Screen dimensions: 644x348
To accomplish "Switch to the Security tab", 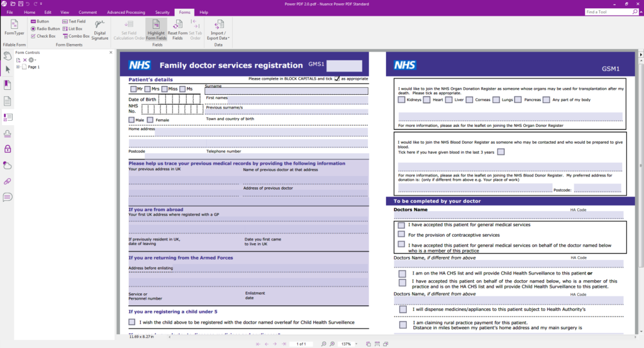I will point(162,13).
